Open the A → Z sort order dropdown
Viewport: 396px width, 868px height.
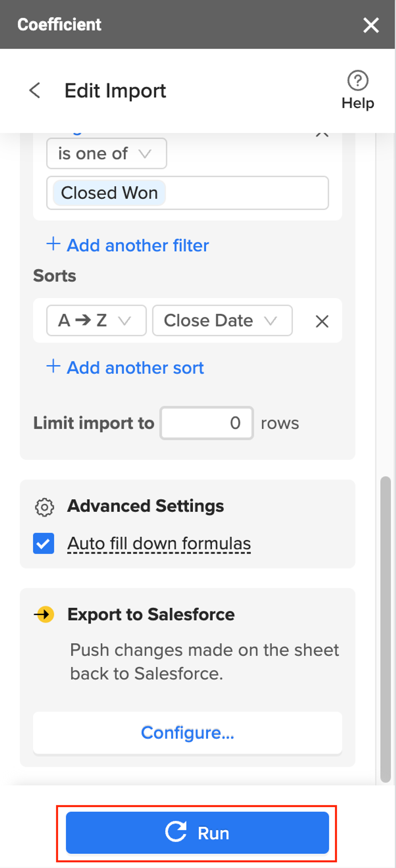96,320
